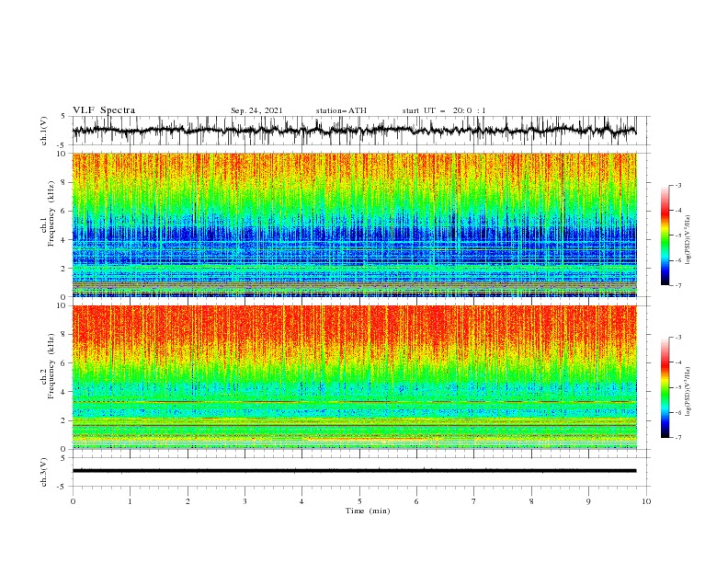
Task: Click the "start UT = 20:0 :1" header text
Action: tap(444, 110)
